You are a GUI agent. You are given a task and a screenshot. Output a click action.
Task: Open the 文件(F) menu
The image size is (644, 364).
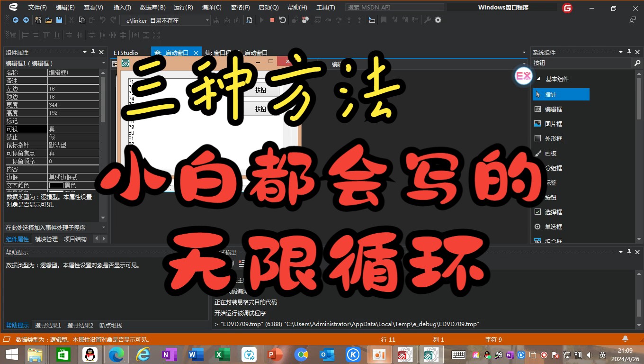(x=38, y=8)
